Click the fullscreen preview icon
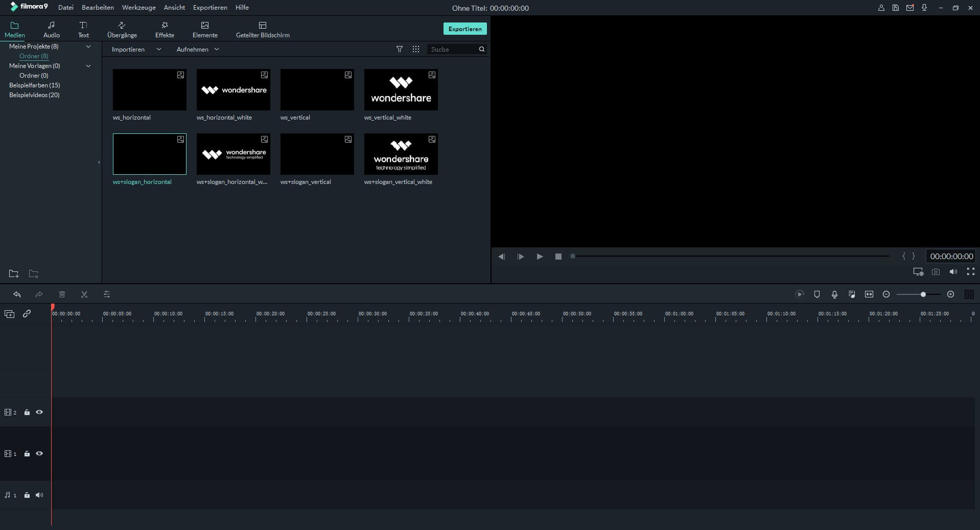Image resolution: width=980 pixels, height=530 pixels. pos(971,272)
